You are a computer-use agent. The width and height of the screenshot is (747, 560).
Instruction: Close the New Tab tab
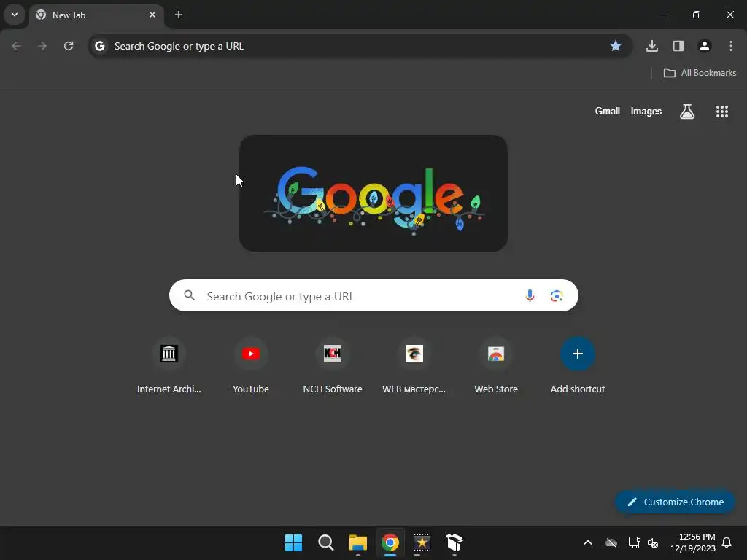coord(152,15)
